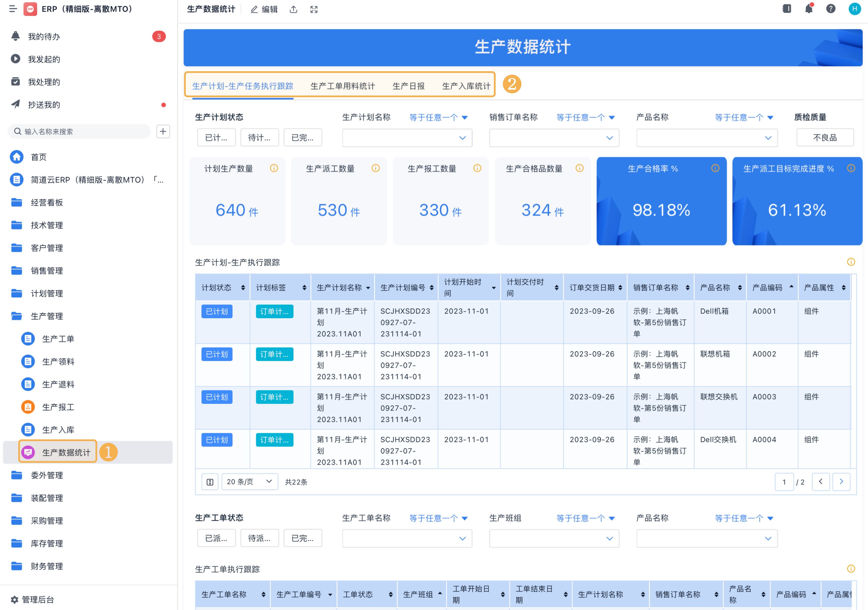
Task: Toggle 待计... production plan status filter
Action: coord(259,137)
